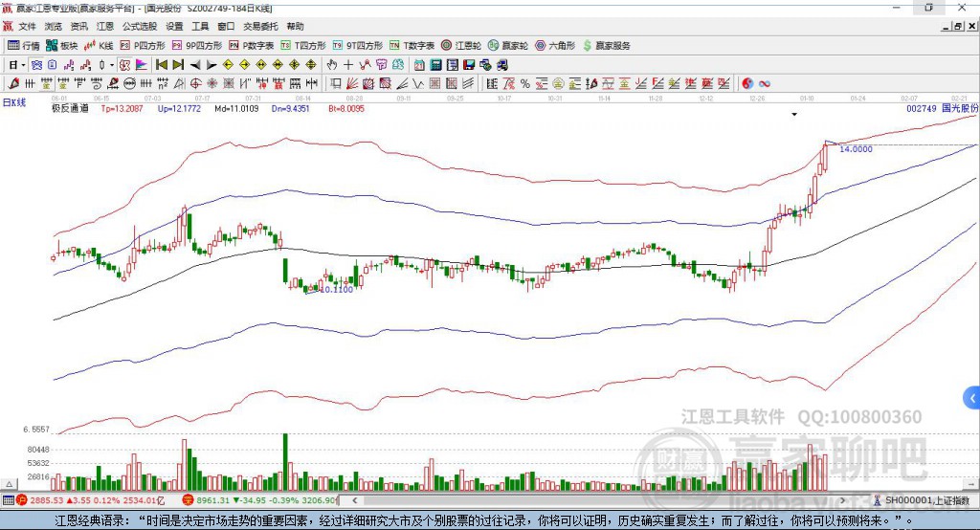Move chart right with black right arrow
980x530 pixels.
(212, 64)
